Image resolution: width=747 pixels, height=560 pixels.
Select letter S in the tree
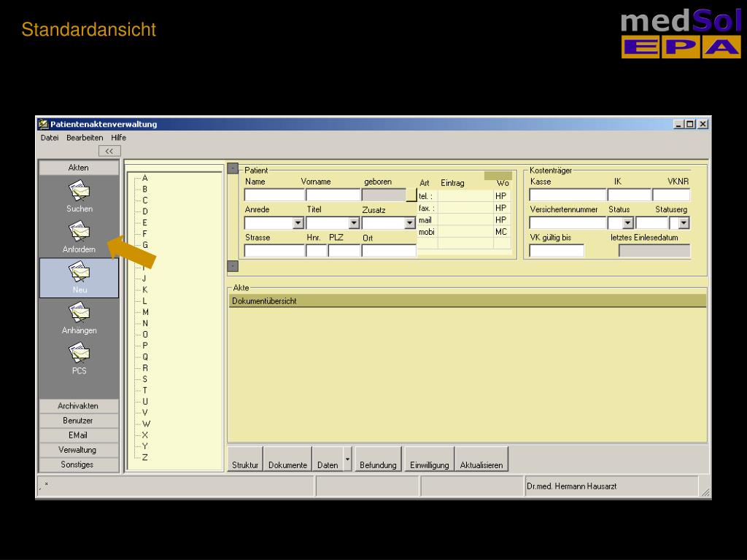(x=145, y=379)
